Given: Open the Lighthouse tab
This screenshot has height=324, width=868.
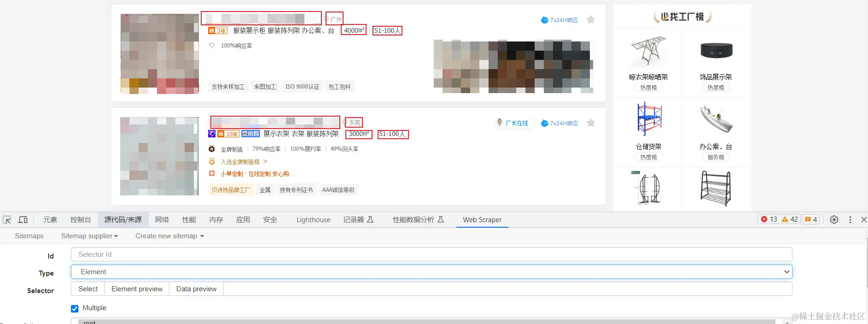Looking at the screenshot, I should tap(313, 220).
